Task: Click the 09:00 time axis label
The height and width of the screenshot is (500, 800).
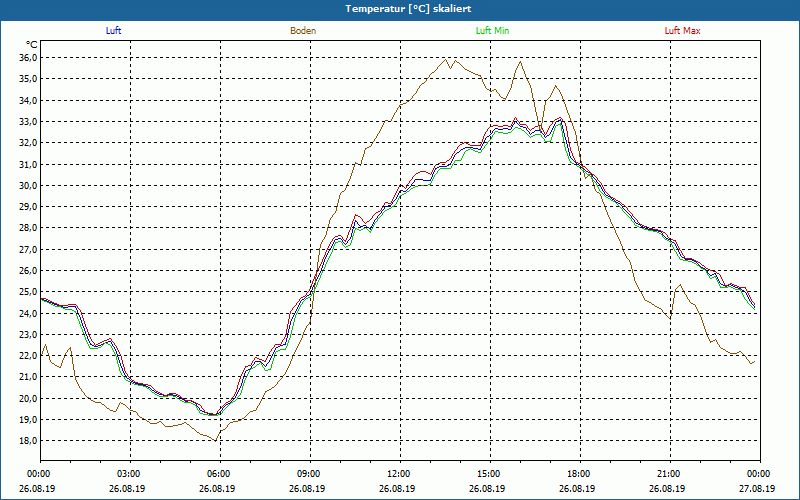Action: pyautogui.click(x=310, y=474)
